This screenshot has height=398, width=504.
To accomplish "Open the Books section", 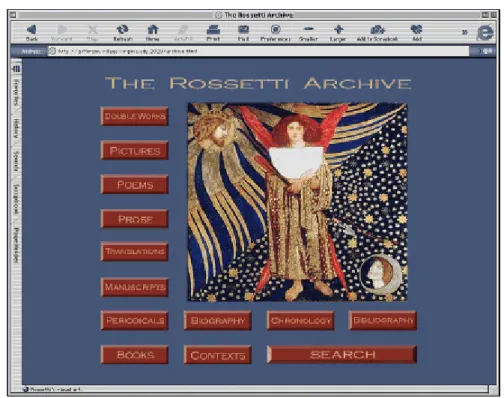I will pyautogui.click(x=135, y=355).
